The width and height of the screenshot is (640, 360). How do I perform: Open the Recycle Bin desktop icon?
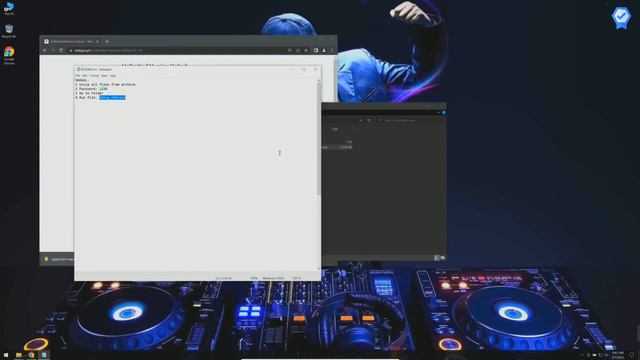(9, 31)
